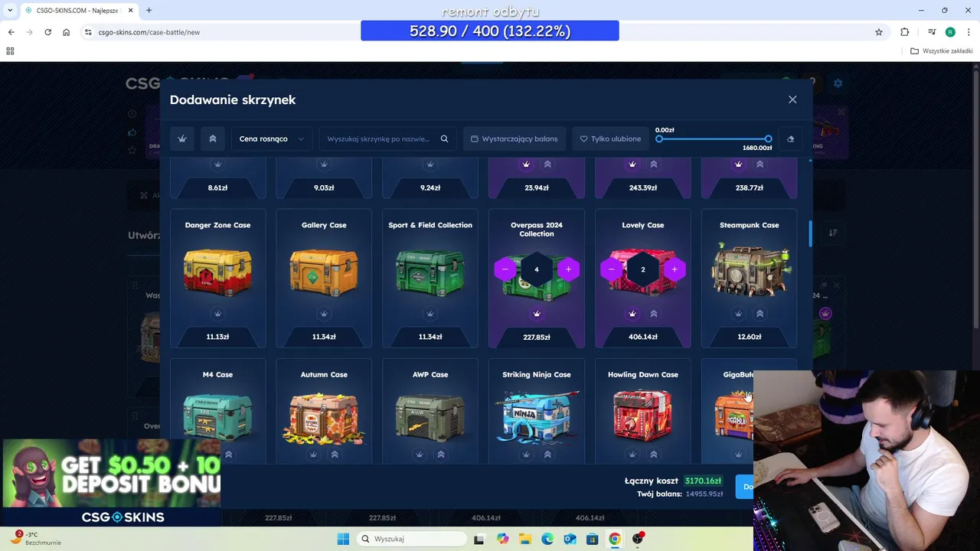Viewport: 980px width, 551px height.
Task: Click the crown icon under Autumn Case
Action: [x=313, y=455]
